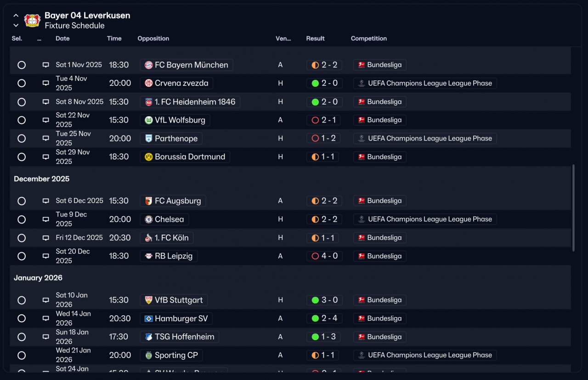588x380 pixels.
Task: Click the RB Leipzig club logo
Action: pyautogui.click(x=148, y=256)
